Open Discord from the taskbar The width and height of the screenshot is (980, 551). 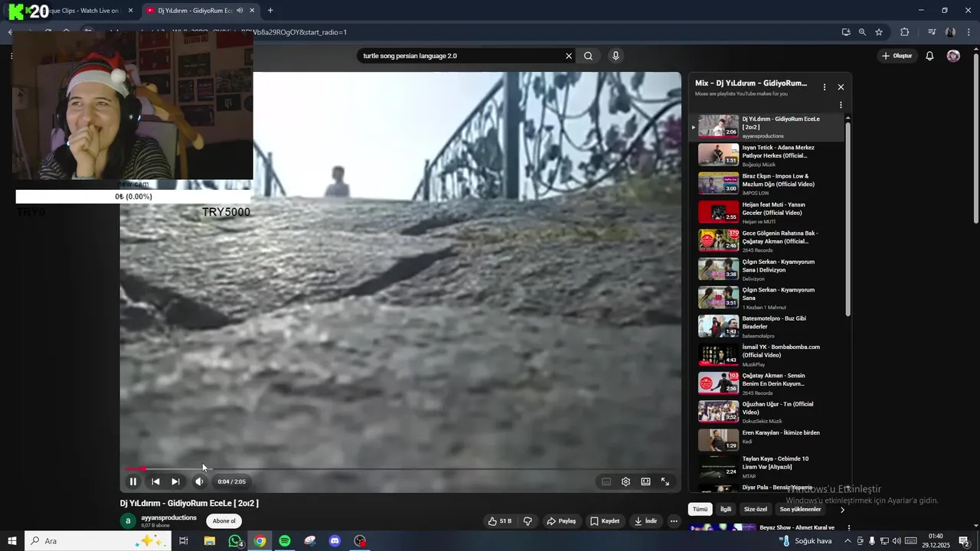pos(335,541)
